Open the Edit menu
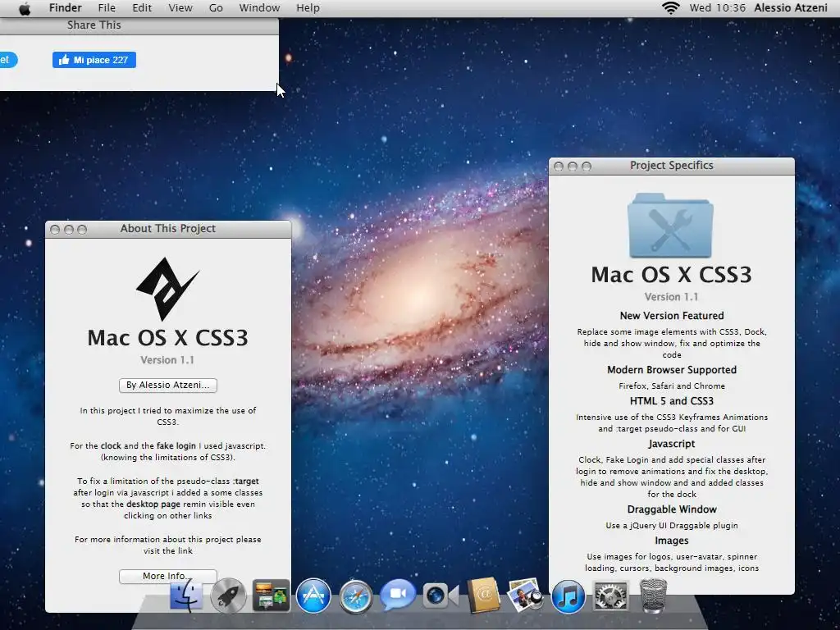The width and height of the screenshot is (840, 630). 142,8
